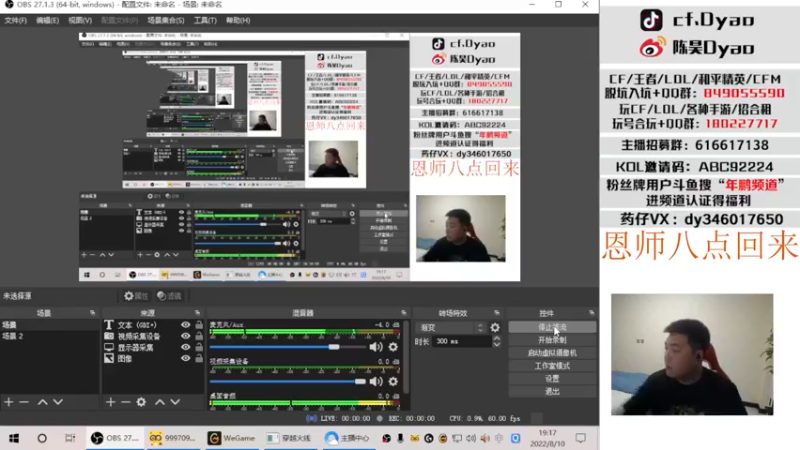Open 视频采集设备 audio settings gear

click(393, 381)
